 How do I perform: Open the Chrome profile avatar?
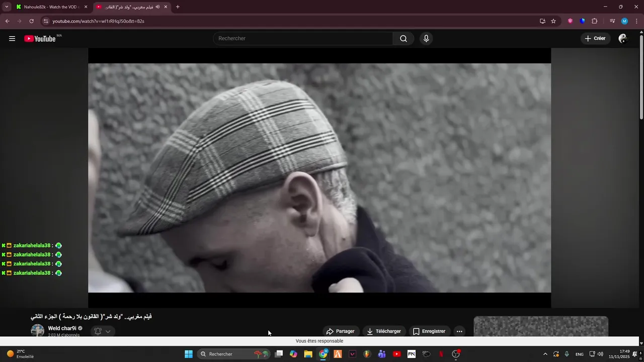[x=624, y=21]
